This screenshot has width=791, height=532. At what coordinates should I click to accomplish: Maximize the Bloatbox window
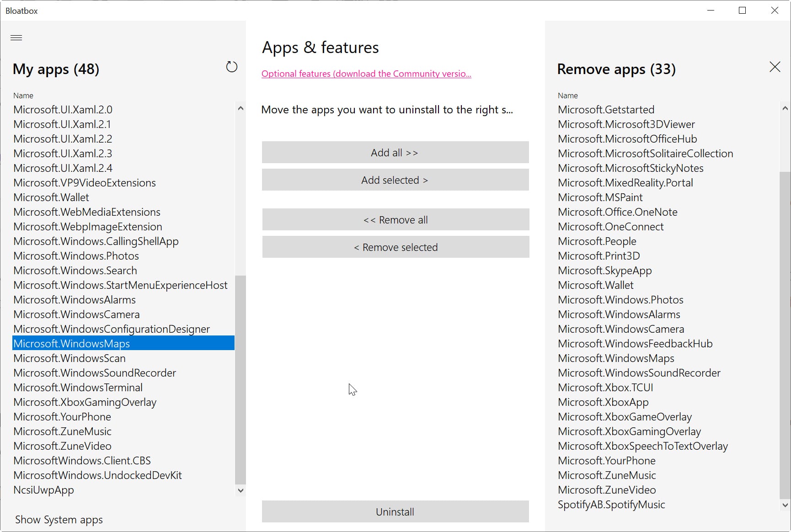pyautogui.click(x=743, y=10)
